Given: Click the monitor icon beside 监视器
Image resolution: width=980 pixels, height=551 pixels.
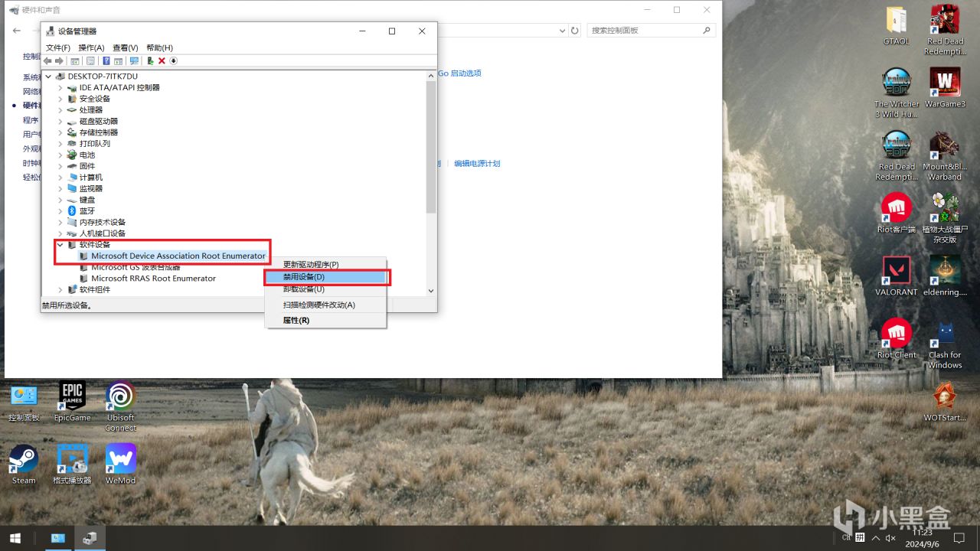Looking at the screenshot, I should coord(72,188).
